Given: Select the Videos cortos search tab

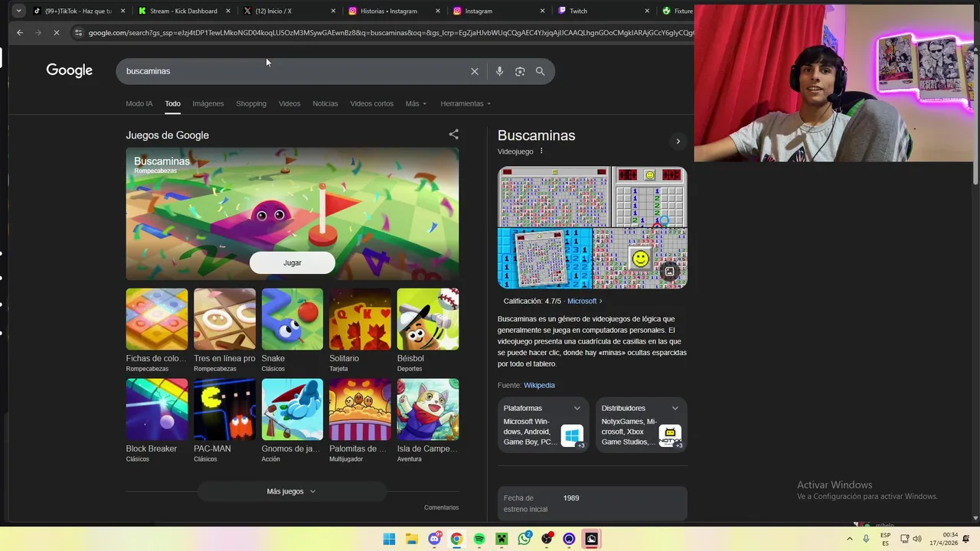Looking at the screenshot, I should 372,103.
